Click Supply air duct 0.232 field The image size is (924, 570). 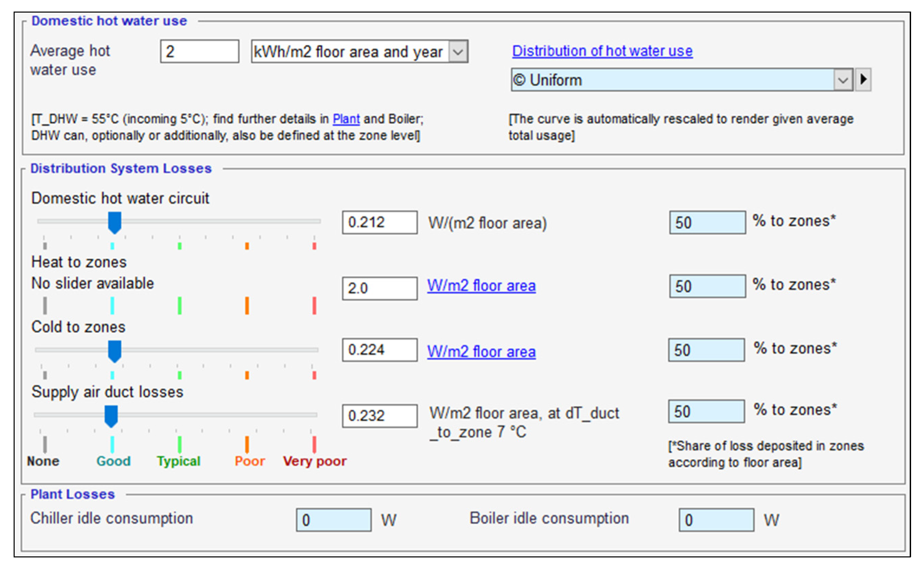point(379,416)
